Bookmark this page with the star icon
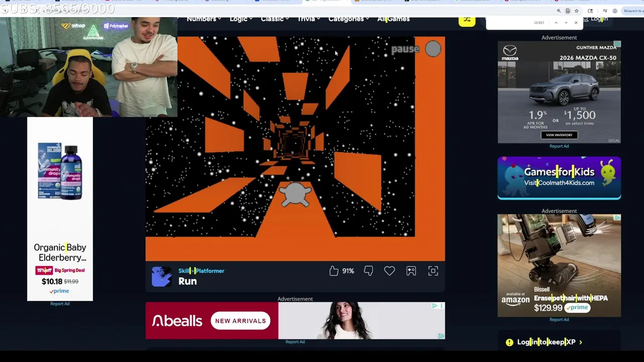Screen dimensions: 644x362 (x=577, y=11)
